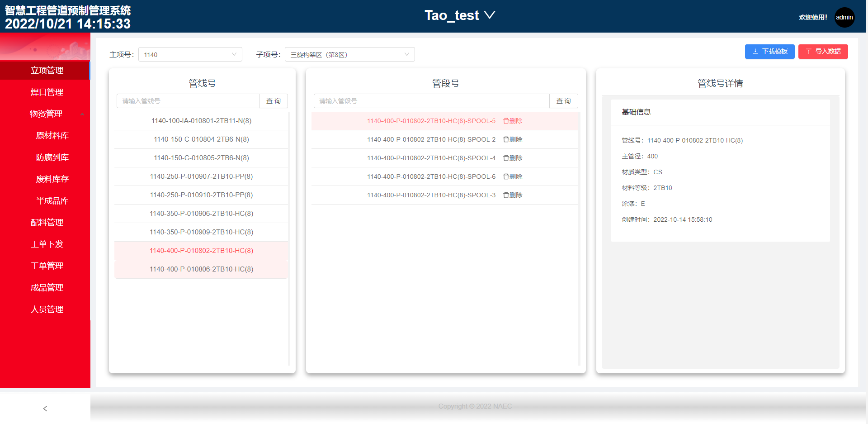Focus the 请输入管线号 search field
This screenshot has height=424, width=868.
(x=188, y=101)
